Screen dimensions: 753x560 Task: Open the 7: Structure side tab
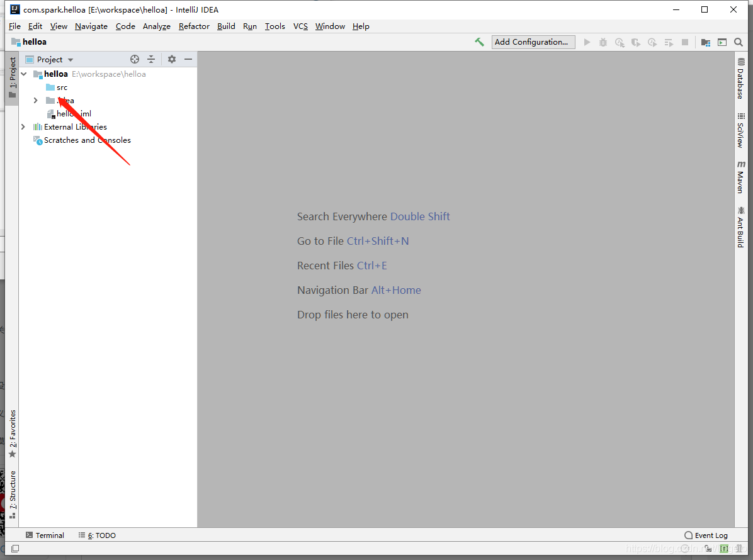click(x=13, y=495)
